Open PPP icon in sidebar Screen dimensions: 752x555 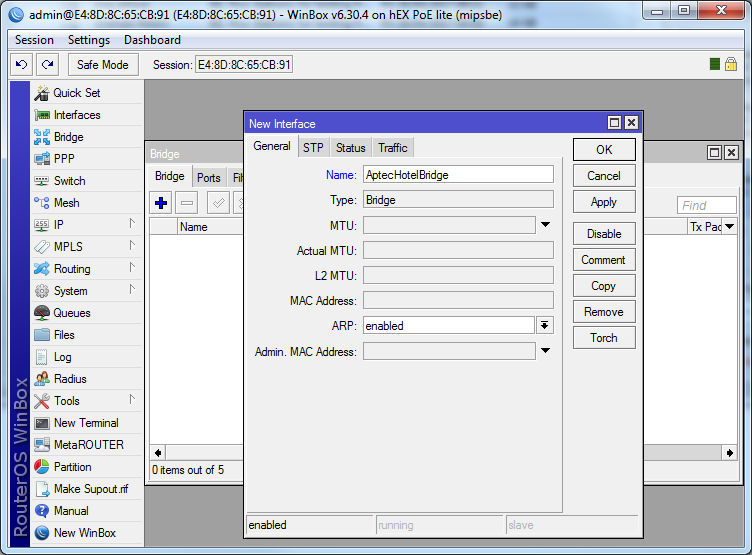click(x=42, y=159)
